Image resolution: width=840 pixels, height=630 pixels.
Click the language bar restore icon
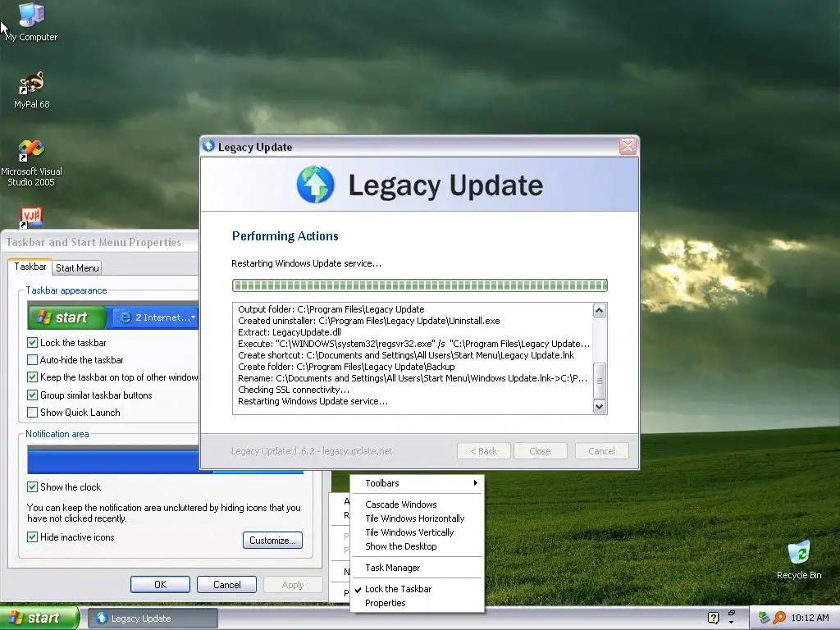(731, 613)
